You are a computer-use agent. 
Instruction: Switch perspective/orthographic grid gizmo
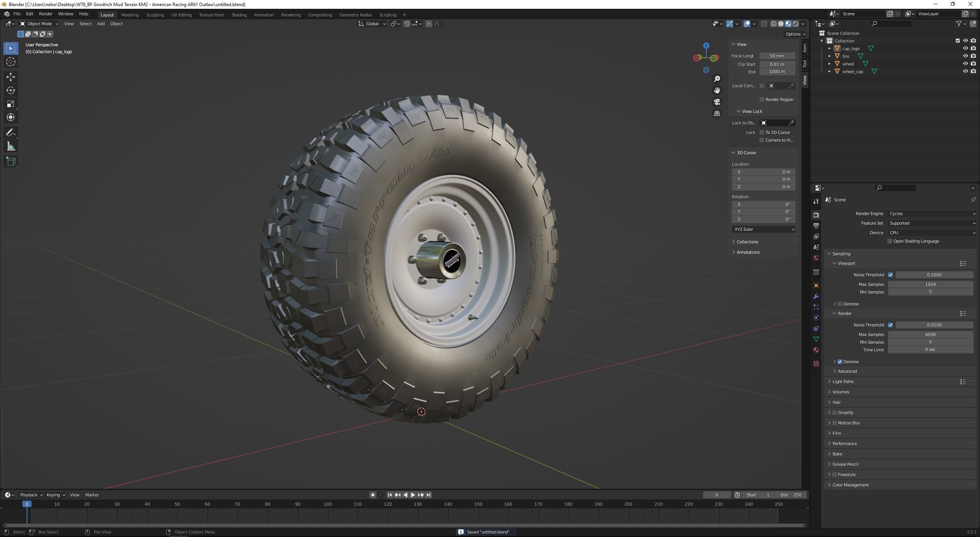[x=717, y=114]
